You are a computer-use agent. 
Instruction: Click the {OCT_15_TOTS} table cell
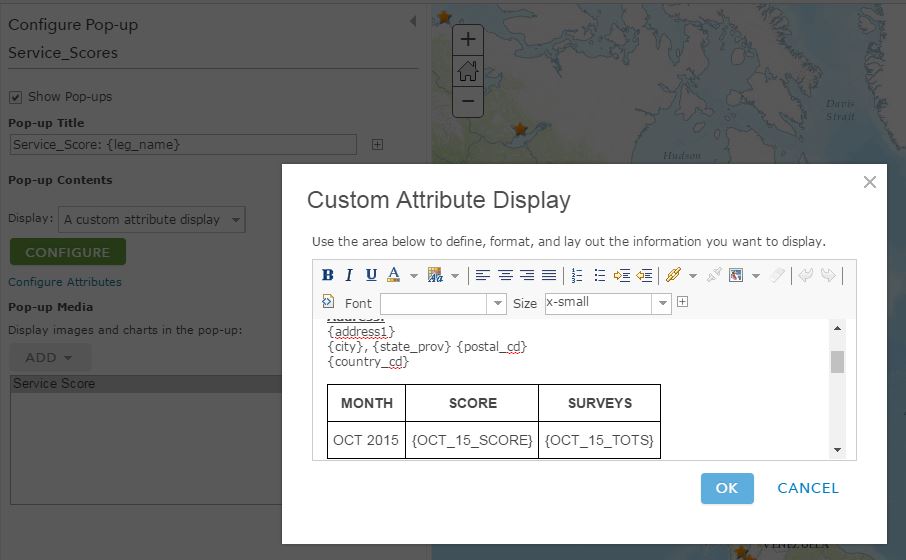point(599,440)
